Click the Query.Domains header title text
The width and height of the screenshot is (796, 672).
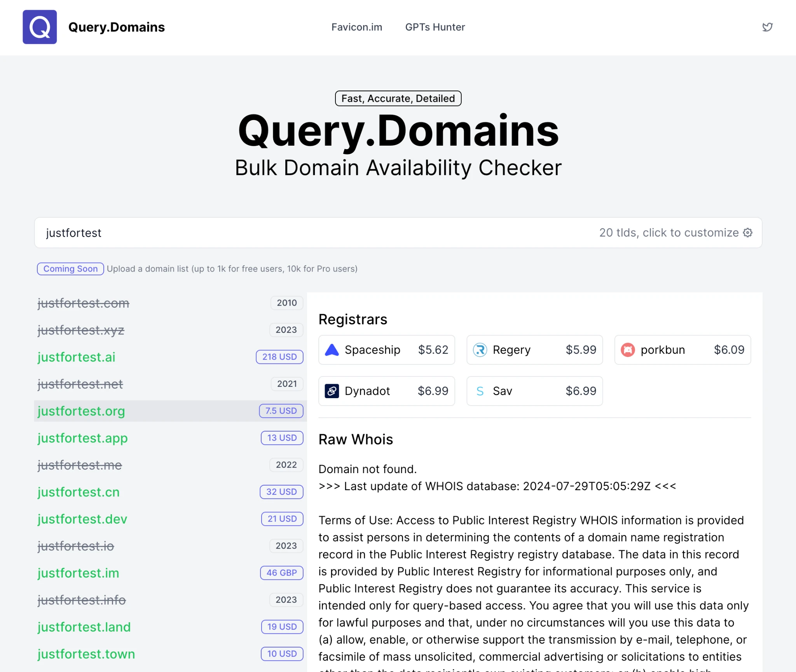point(116,27)
